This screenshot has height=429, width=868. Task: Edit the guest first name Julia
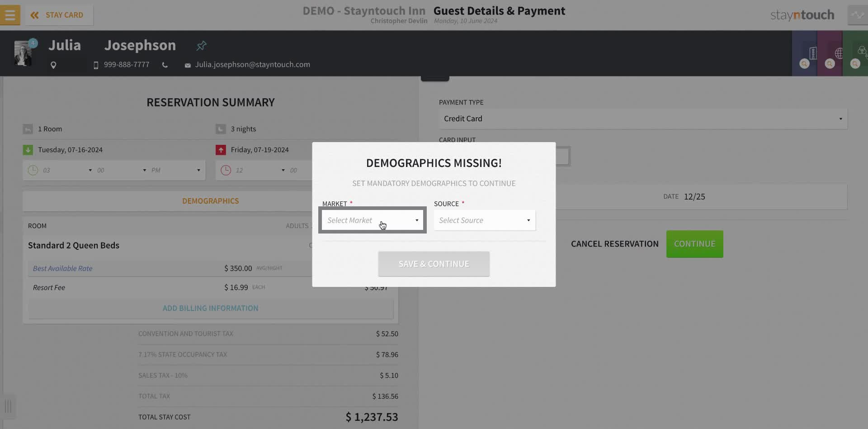point(65,45)
